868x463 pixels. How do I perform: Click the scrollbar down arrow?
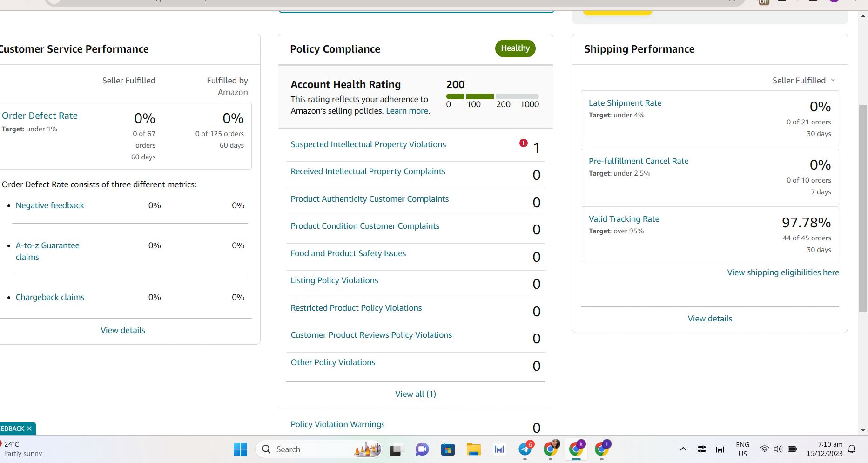[x=863, y=430]
